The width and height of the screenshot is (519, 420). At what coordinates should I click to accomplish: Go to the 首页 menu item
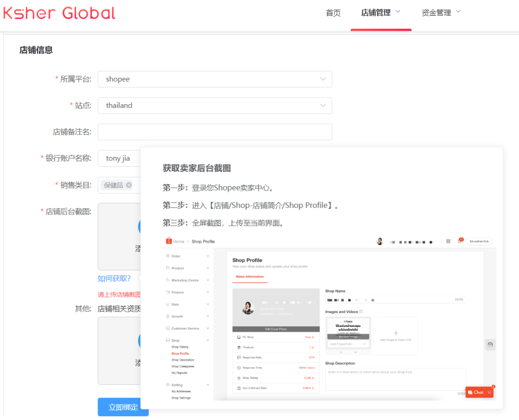333,13
